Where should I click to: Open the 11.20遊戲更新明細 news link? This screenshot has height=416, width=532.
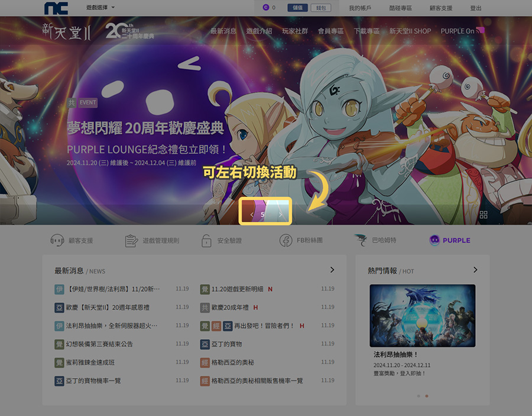click(x=237, y=289)
